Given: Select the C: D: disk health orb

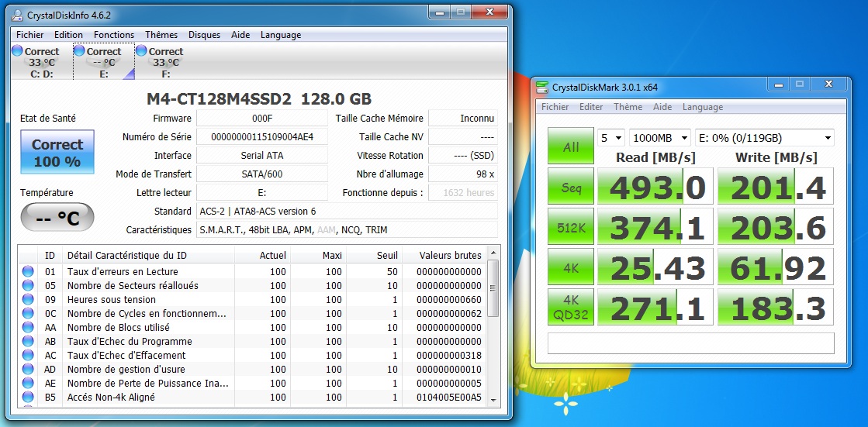Looking at the screenshot, I should (x=18, y=51).
